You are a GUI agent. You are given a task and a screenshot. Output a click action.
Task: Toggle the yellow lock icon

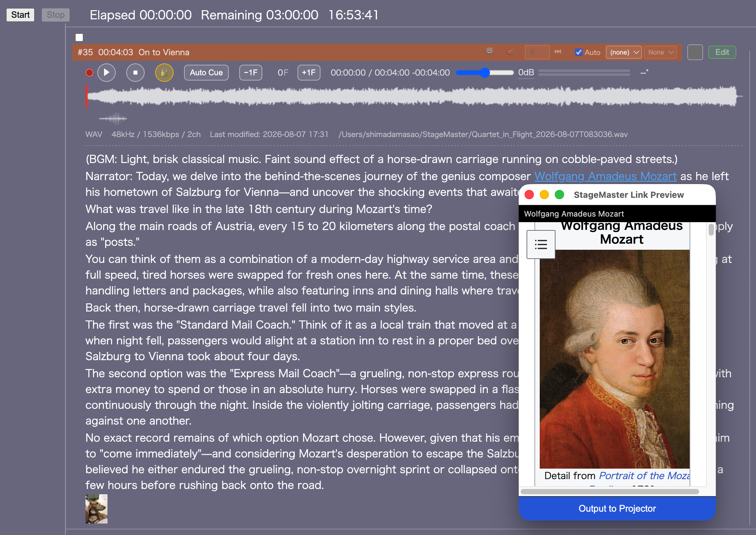point(164,73)
